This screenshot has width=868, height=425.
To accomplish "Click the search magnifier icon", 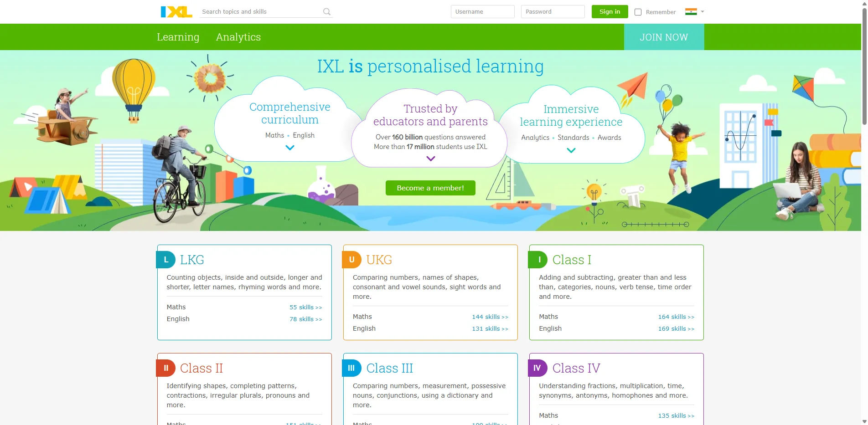I will pos(326,11).
